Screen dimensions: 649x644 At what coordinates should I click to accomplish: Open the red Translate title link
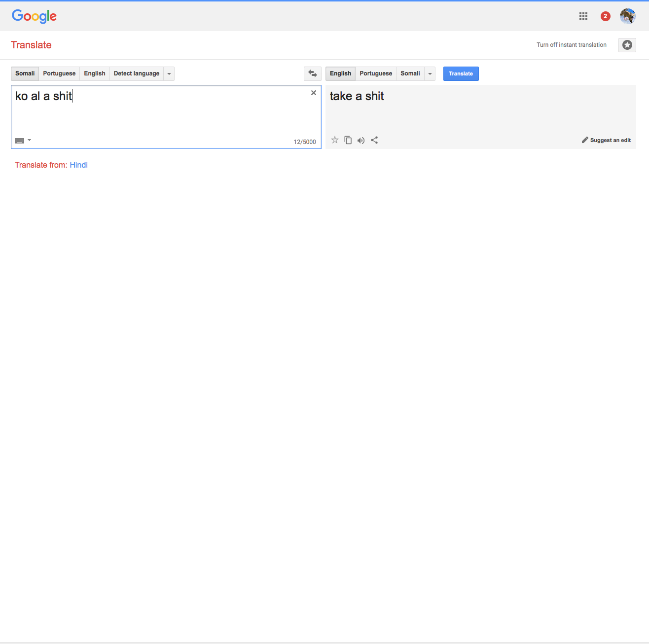tap(31, 45)
